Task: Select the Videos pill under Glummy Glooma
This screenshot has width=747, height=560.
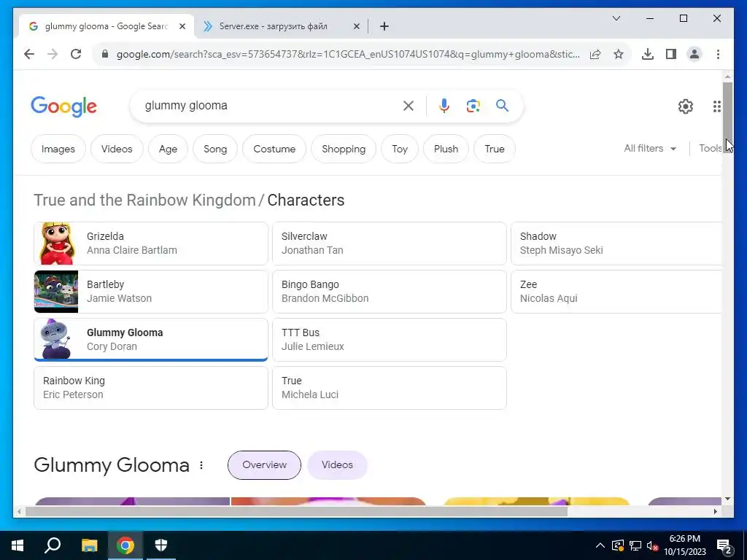Action: [x=337, y=465]
